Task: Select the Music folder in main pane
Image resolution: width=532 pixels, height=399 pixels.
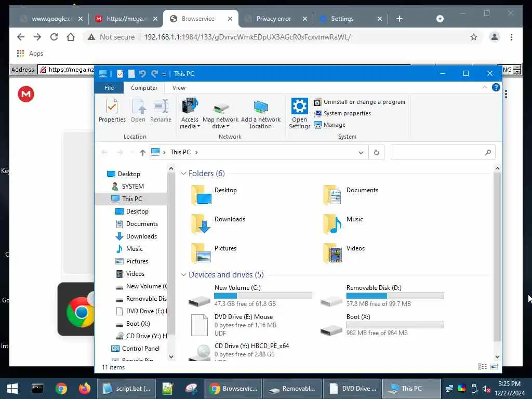Action: [x=343, y=224]
